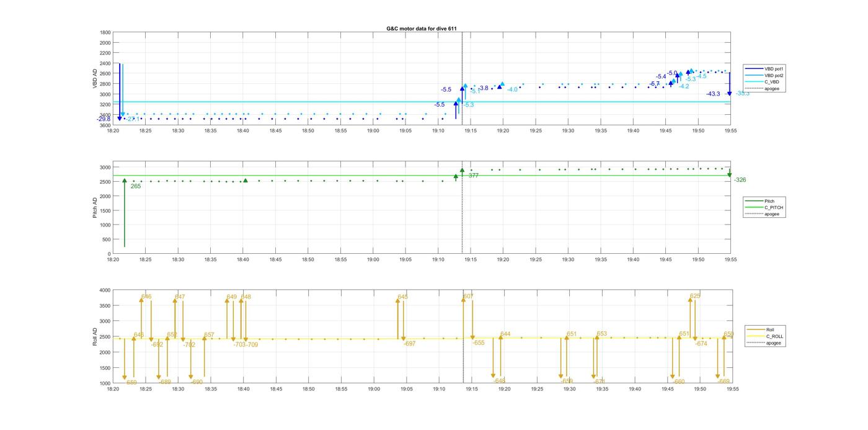This screenshot has width=868, height=430.
Task: Click the "4000" tick on the Roll axis
Action: (x=105, y=290)
